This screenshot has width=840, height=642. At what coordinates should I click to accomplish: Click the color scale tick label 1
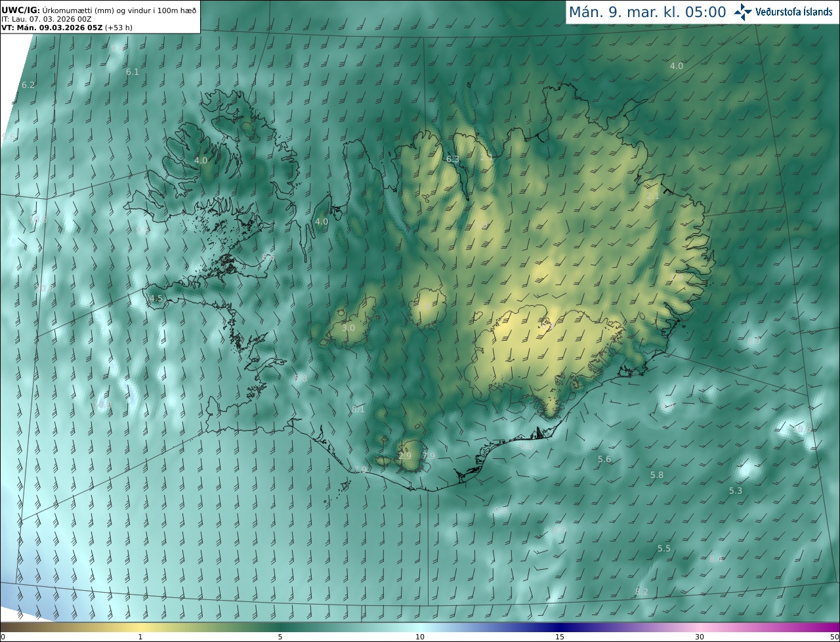(140, 637)
